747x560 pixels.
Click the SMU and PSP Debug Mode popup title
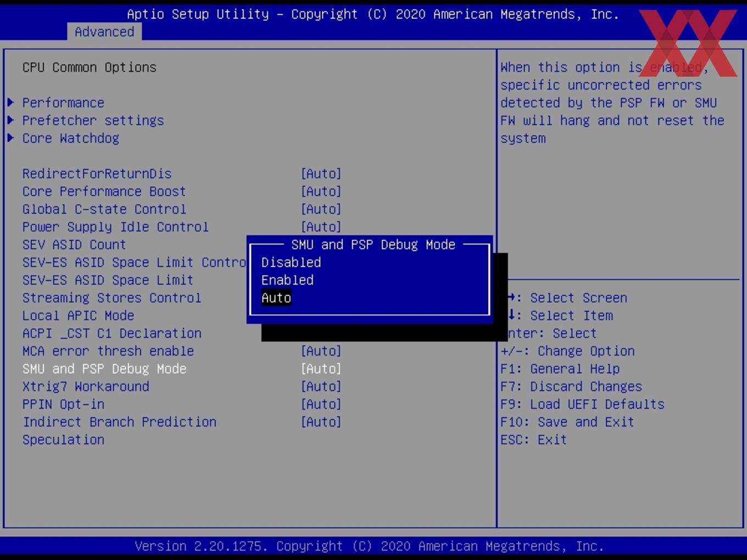coord(373,244)
